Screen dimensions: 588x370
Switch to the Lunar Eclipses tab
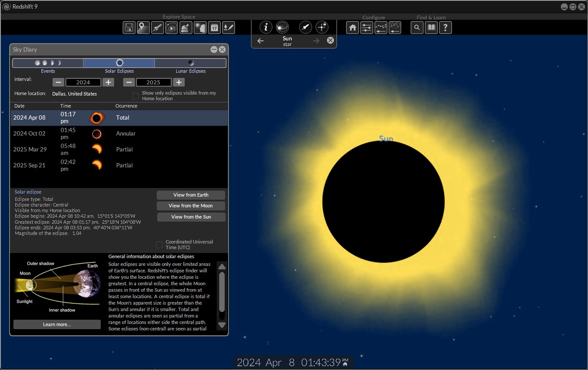pos(190,63)
